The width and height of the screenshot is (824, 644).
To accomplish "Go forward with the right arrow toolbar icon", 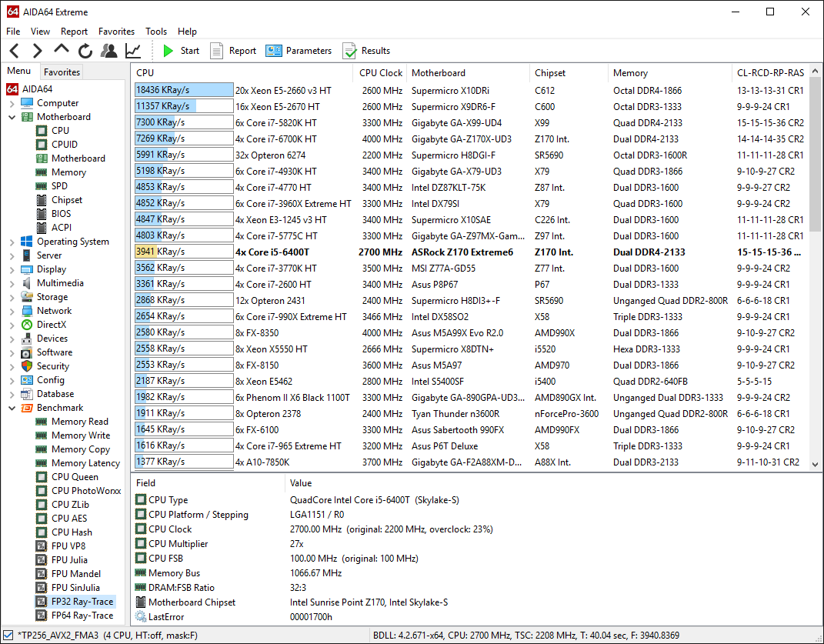I will (x=37, y=51).
